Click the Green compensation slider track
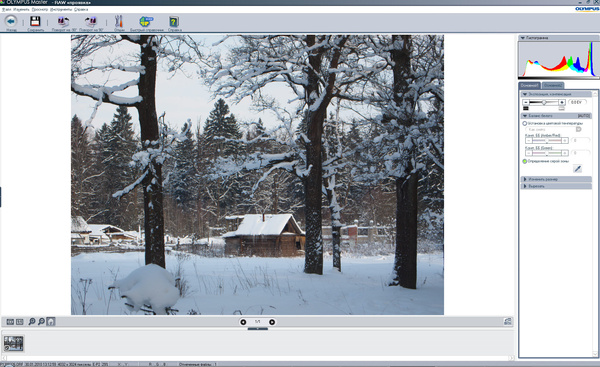 coord(546,153)
